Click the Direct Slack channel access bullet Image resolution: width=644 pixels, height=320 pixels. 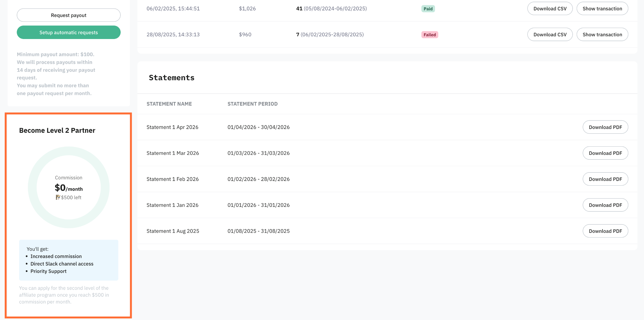coord(62,264)
